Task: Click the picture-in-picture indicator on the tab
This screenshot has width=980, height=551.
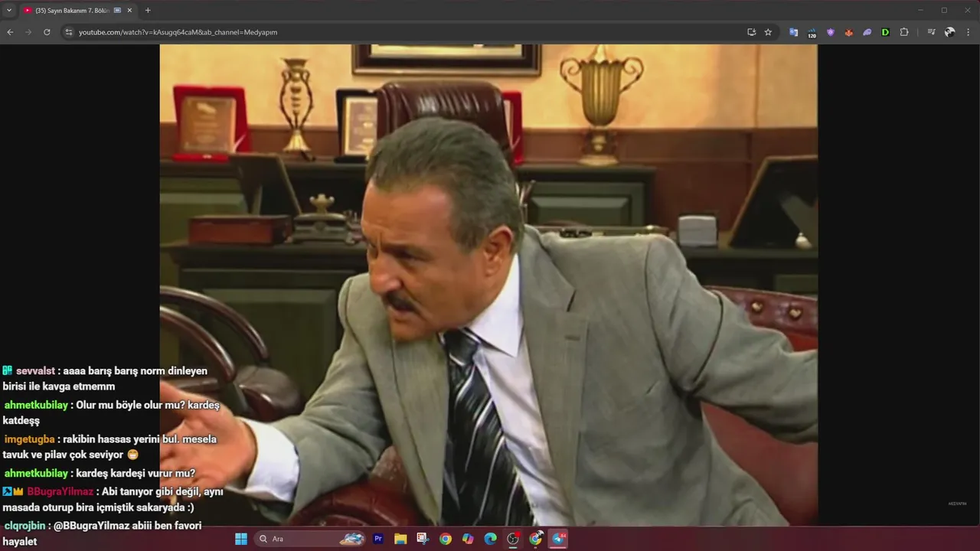Action: (117, 11)
